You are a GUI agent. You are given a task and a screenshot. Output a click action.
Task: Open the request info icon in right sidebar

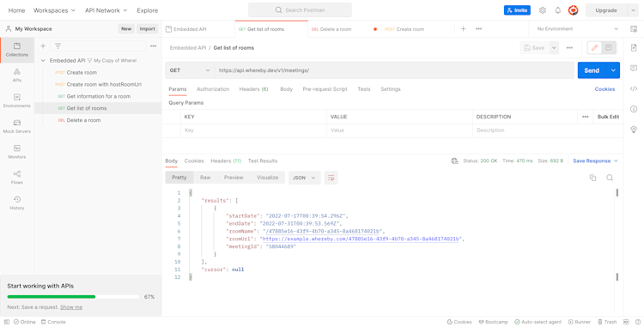pyautogui.click(x=634, y=109)
